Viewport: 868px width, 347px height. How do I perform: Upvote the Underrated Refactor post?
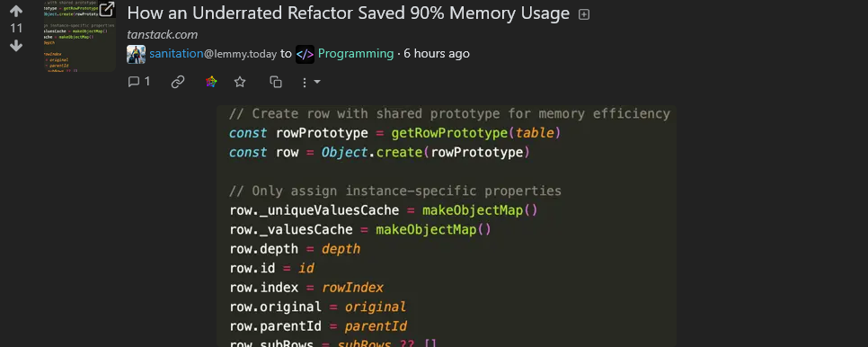click(16, 11)
